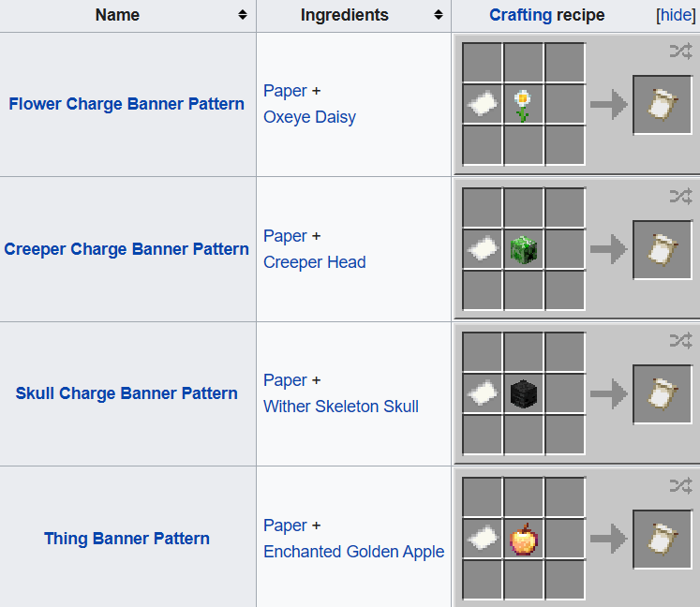Open the Crafting link in table header
This screenshot has width=700, height=607.
coord(520,15)
